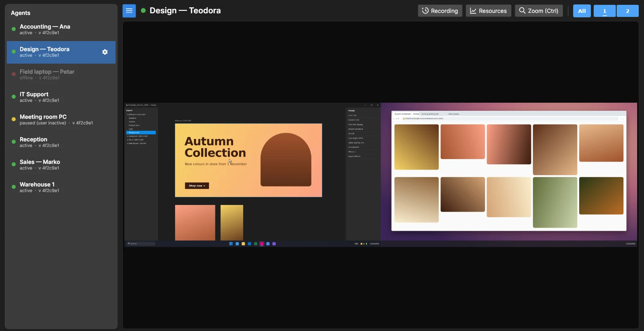Select IT Support agent
The image size is (644, 331).
61,97
